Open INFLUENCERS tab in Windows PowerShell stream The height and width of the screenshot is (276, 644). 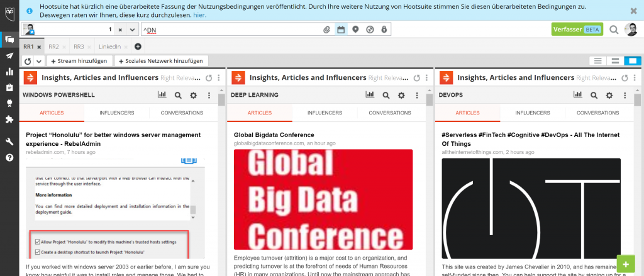[116, 113]
